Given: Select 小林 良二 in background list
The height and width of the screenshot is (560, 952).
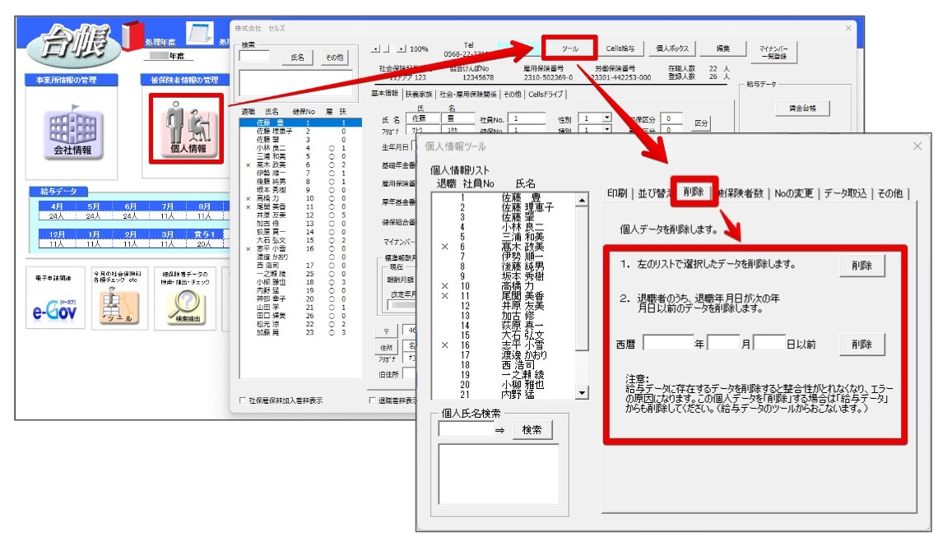Looking at the screenshot, I should coord(300,148).
